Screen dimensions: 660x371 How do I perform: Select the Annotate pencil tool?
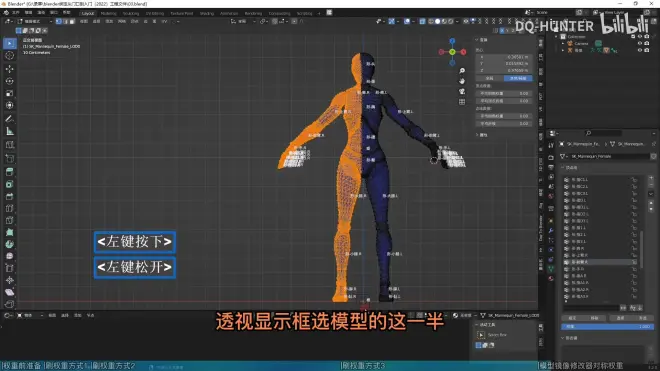pos(10,119)
